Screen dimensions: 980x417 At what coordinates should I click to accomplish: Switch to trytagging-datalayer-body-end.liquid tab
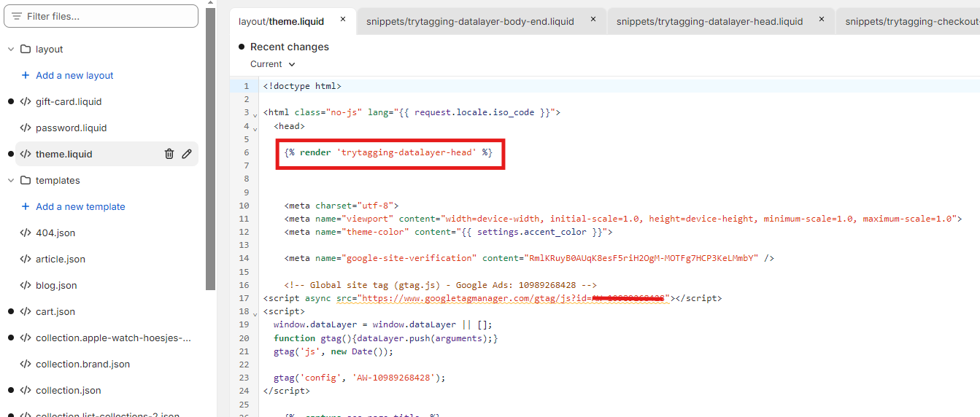tap(470, 21)
